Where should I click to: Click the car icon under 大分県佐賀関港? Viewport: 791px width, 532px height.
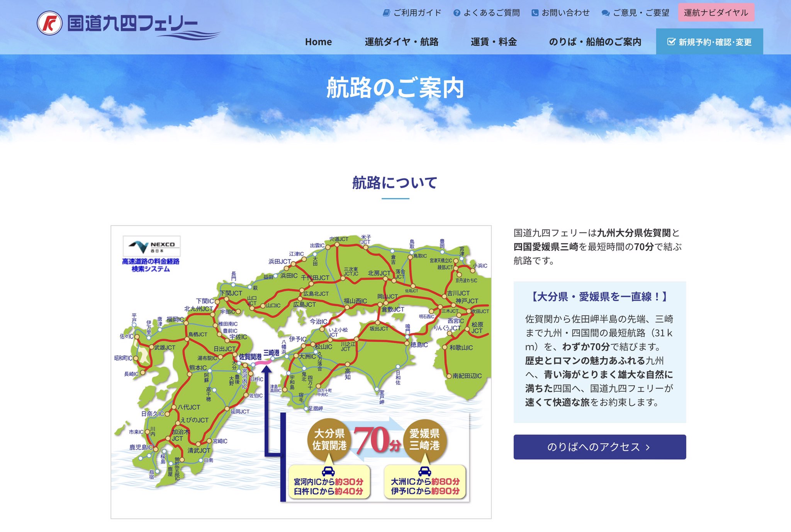328,471
